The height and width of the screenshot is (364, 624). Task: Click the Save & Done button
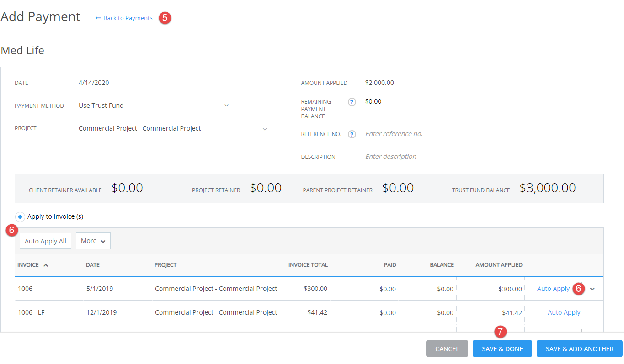[502, 348]
